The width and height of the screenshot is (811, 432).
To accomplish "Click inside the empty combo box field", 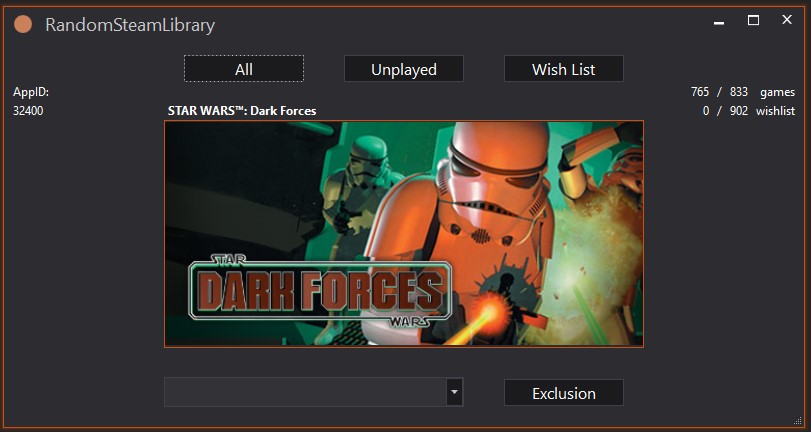I will click(304, 393).
